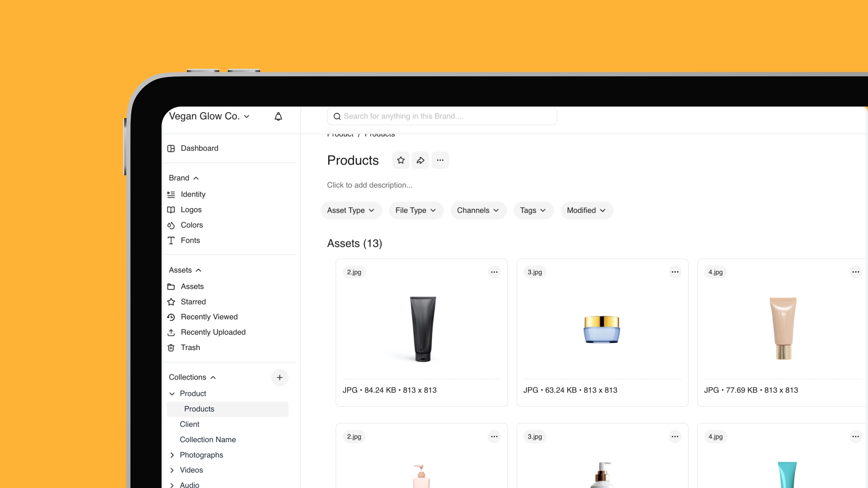Image resolution: width=868 pixels, height=488 pixels.
Task: Click 'JPG • 77.69 KB • 813 x 813' info
Action: point(751,390)
